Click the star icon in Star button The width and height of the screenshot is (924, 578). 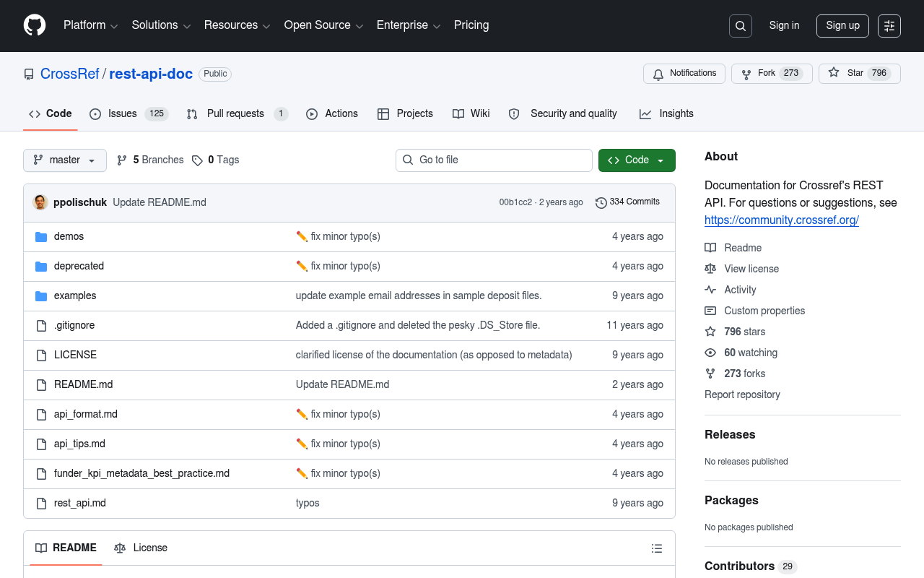pos(834,73)
